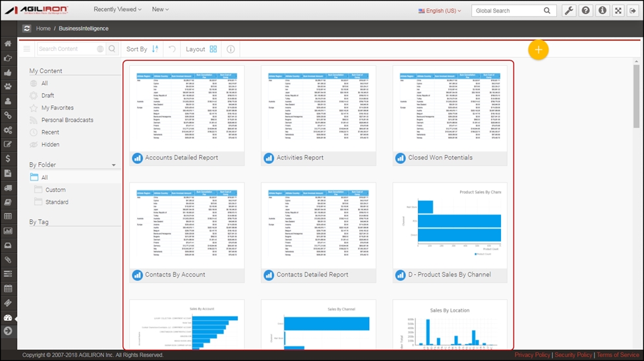Click the info circle next to Layout
Screen dimensions: 644x361
231,49
